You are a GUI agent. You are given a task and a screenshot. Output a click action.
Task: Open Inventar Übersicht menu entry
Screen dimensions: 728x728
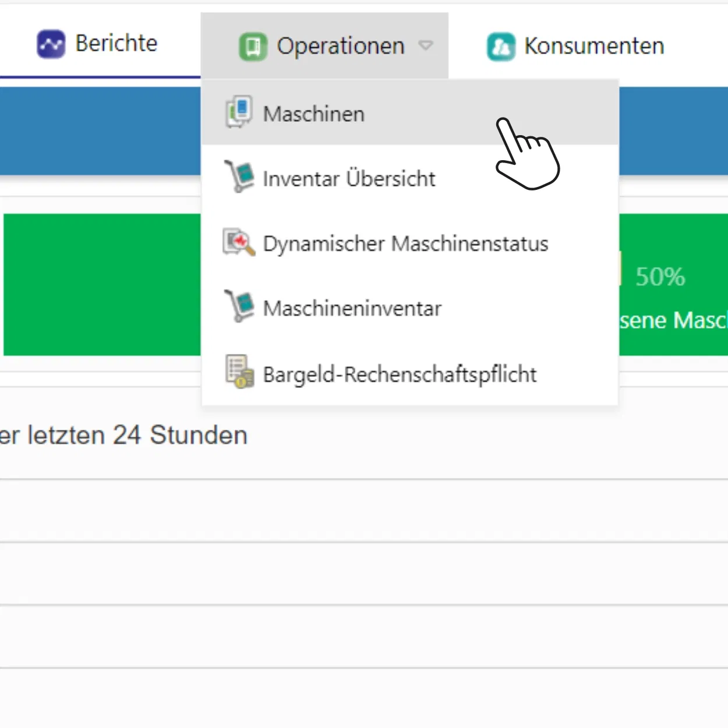[x=349, y=179]
